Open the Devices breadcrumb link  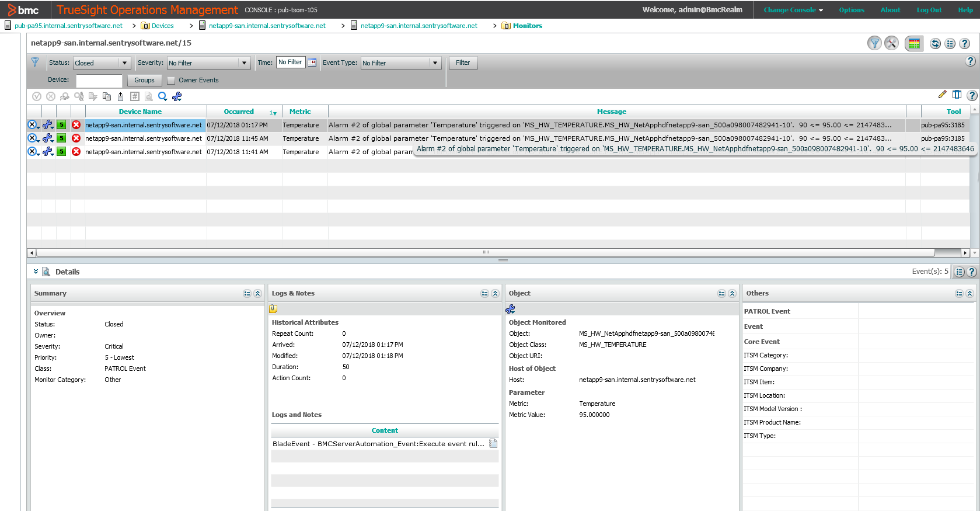click(x=162, y=26)
